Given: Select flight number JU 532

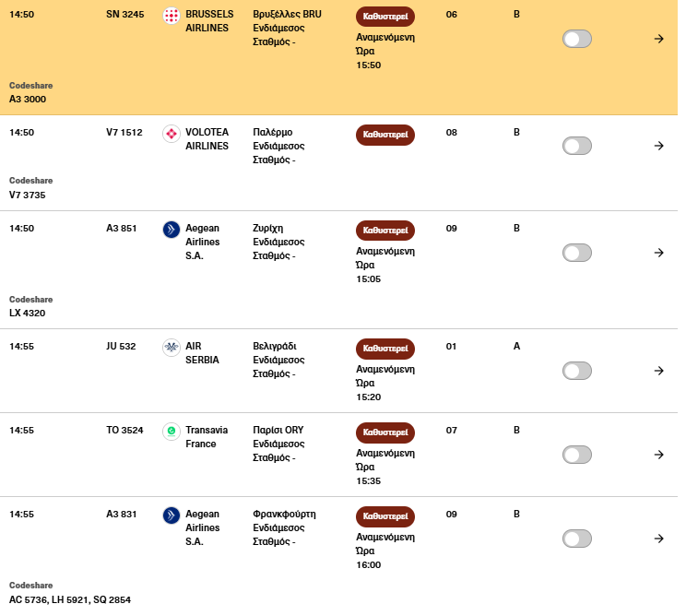Looking at the screenshot, I should coord(121,347).
